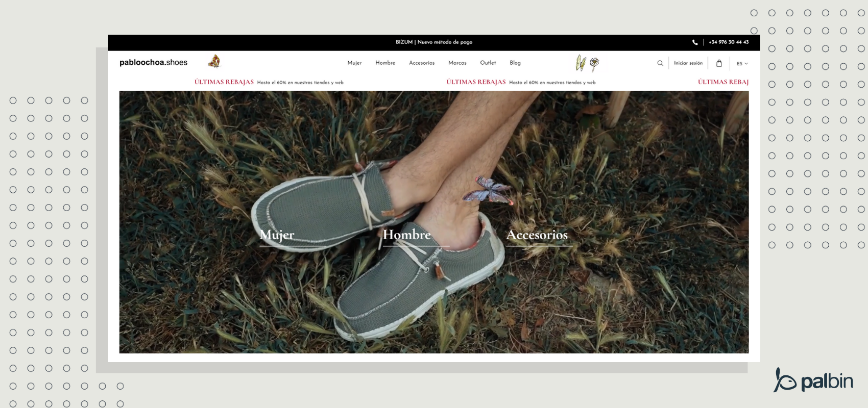868x408 pixels.
Task: Click first ÚLTIMAS REBAJAS ticker text
Action: [x=224, y=82]
